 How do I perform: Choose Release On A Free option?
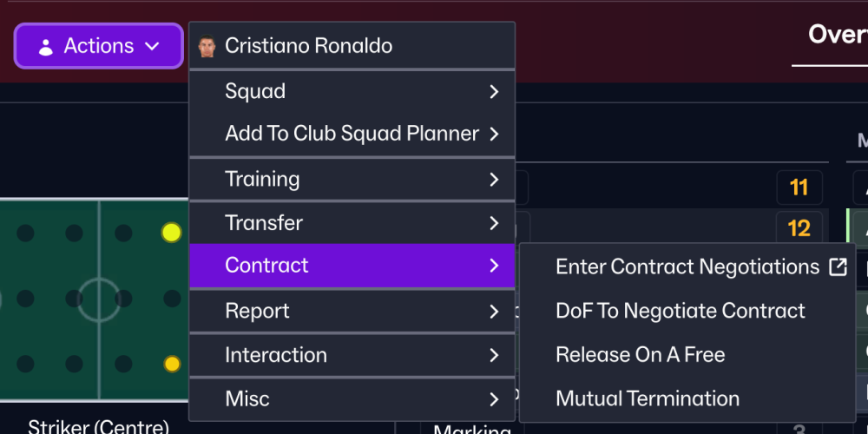click(x=640, y=355)
